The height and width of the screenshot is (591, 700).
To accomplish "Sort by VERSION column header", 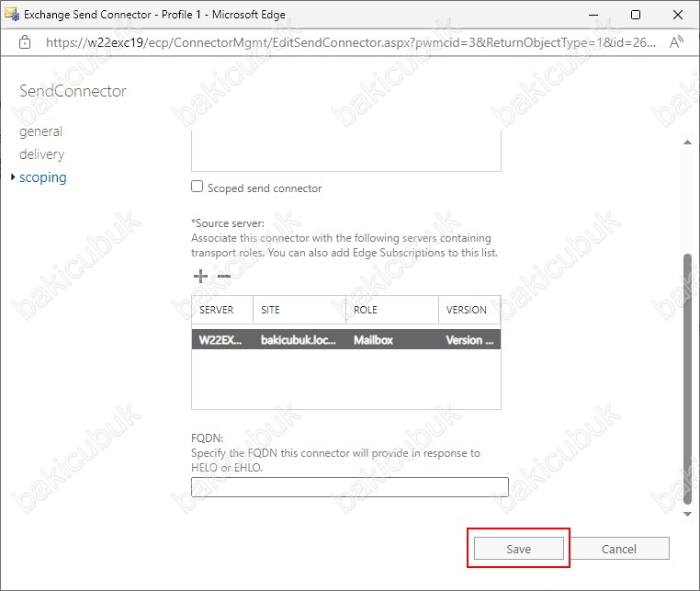I will coord(469,310).
